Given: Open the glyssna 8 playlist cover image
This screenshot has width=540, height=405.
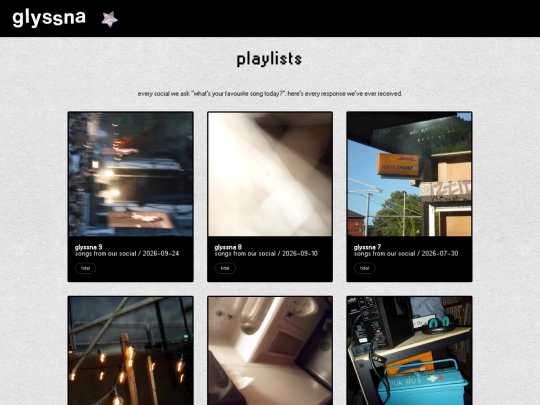Looking at the screenshot, I should tap(270, 174).
